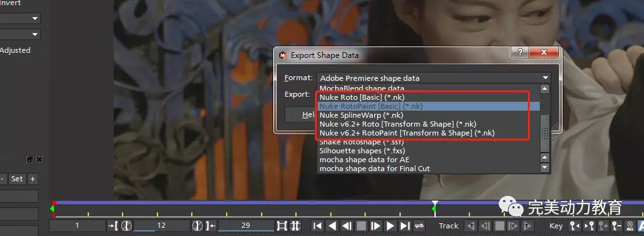
Task: Click the scroll down arrow at list bottom
Action: click(545, 167)
